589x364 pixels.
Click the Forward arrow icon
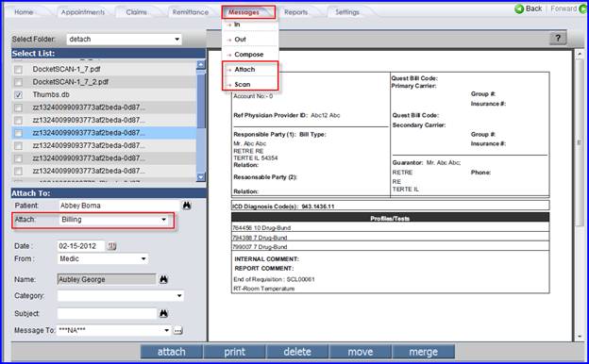(583, 8)
